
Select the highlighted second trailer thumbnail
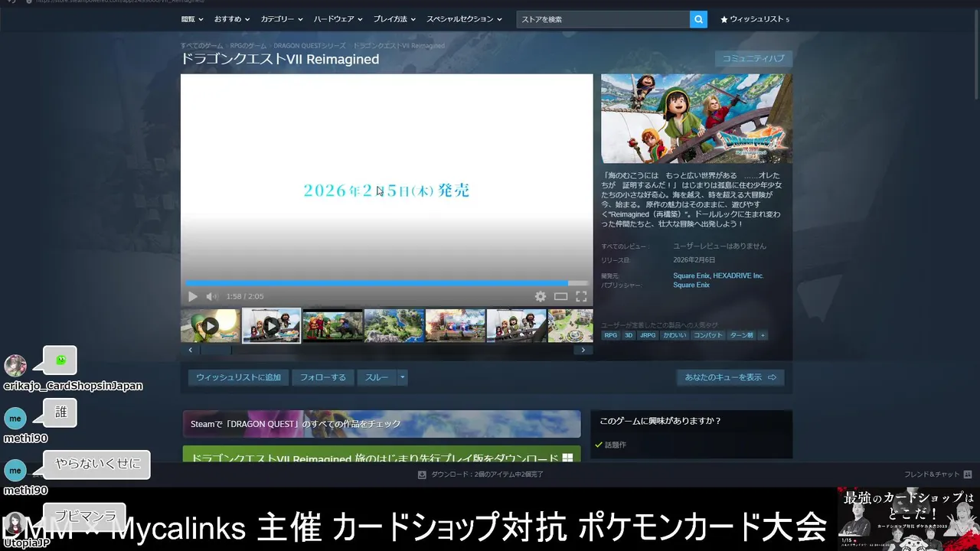272,325
